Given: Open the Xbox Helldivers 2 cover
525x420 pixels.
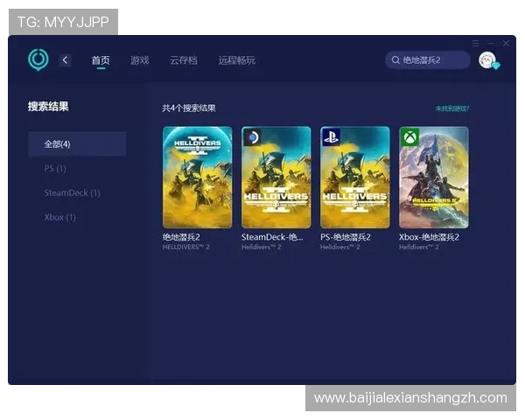Looking at the screenshot, I should click(x=434, y=177).
